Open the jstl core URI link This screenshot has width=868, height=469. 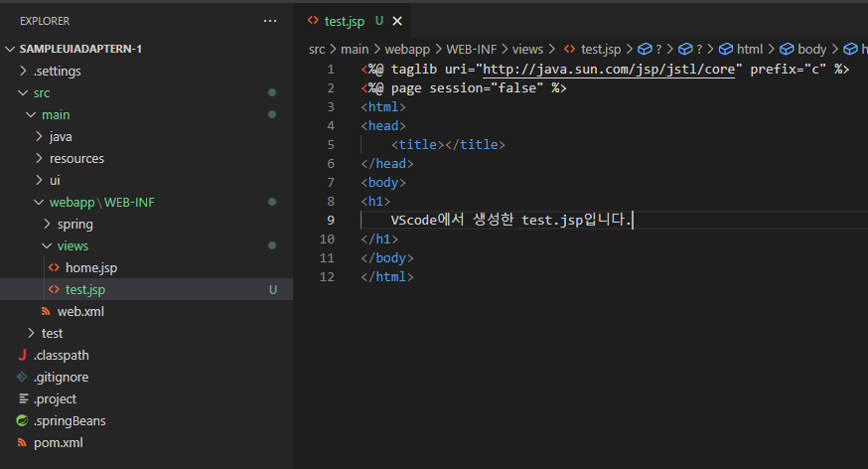click(x=609, y=70)
